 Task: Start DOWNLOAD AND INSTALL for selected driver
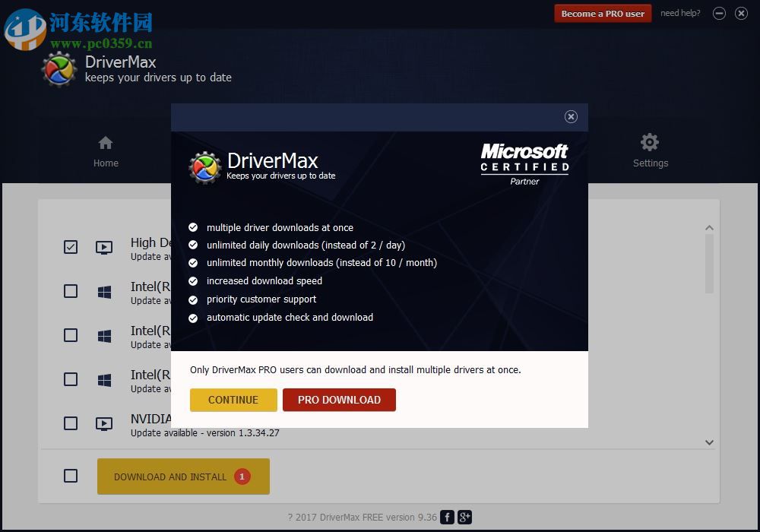point(183,477)
